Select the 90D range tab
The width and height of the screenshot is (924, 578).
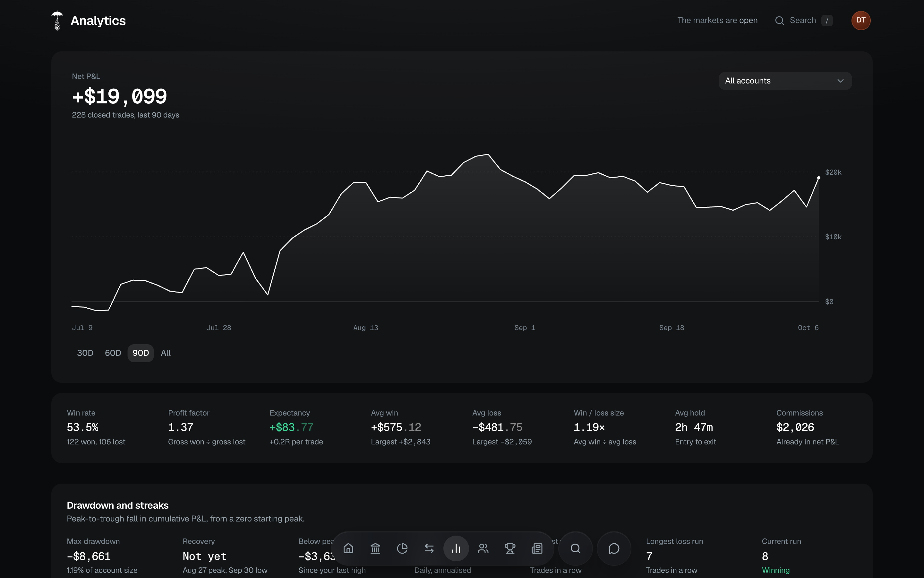coord(141,353)
